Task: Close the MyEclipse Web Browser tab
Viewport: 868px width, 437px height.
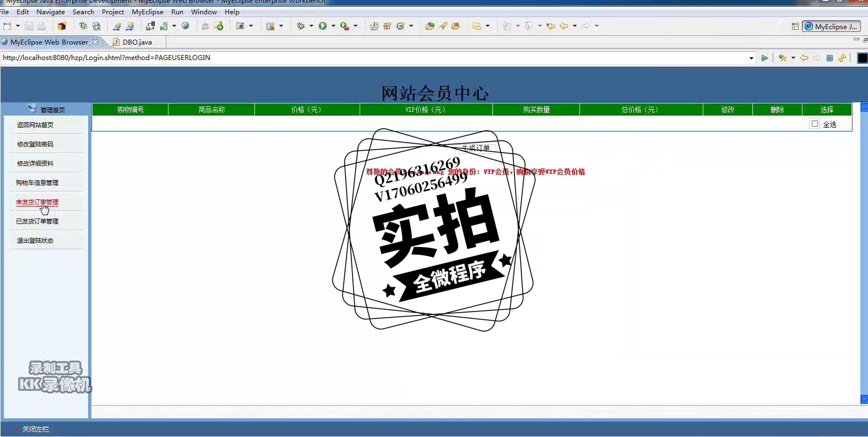Action: 95,42
